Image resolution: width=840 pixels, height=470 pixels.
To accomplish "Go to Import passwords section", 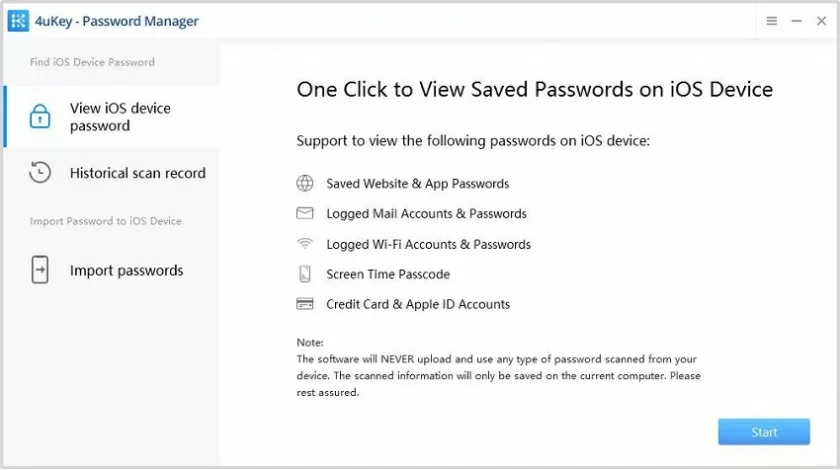I will click(x=126, y=270).
